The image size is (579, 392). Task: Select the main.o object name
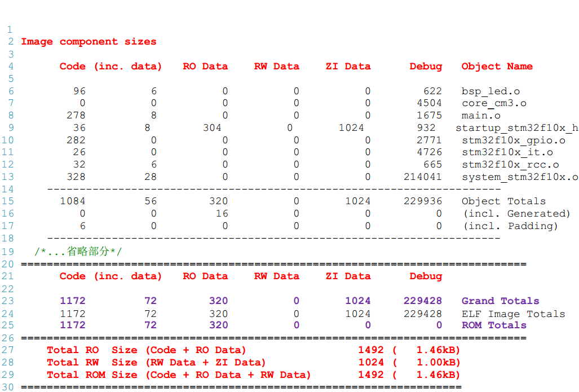click(x=481, y=116)
